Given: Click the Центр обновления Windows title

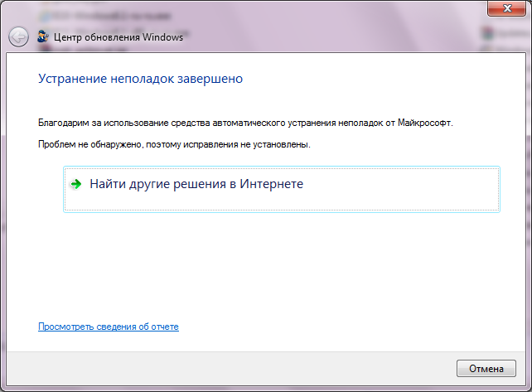Looking at the screenshot, I should tap(118, 36).
